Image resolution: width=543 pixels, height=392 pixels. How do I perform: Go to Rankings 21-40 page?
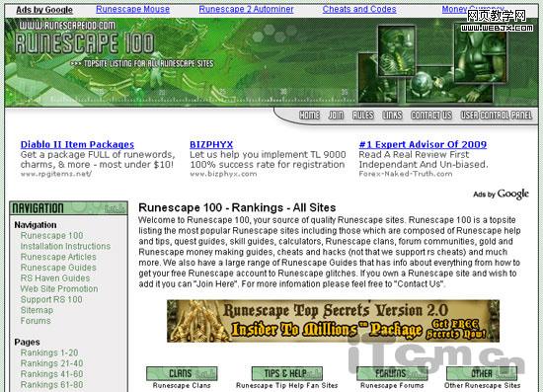(x=51, y=363)
